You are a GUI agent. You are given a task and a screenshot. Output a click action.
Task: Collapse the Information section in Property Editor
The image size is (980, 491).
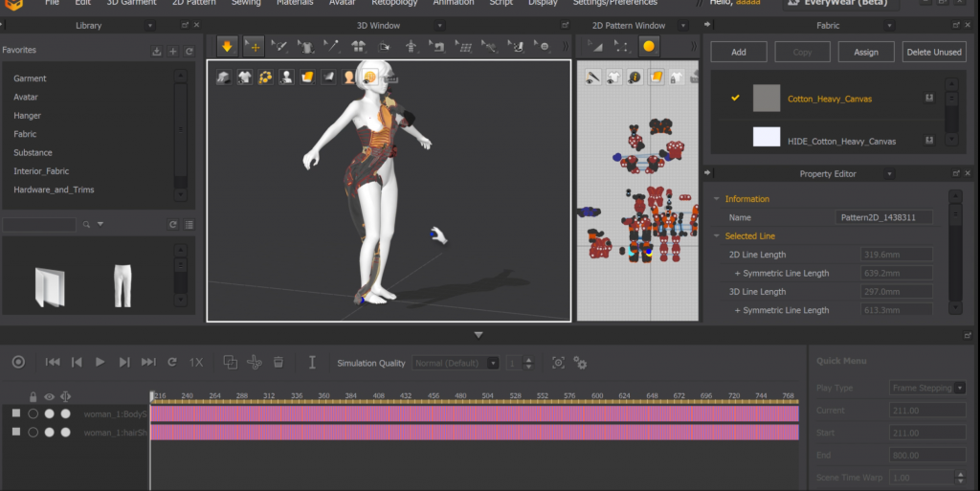pyautogui.click(x=717, y=199)
